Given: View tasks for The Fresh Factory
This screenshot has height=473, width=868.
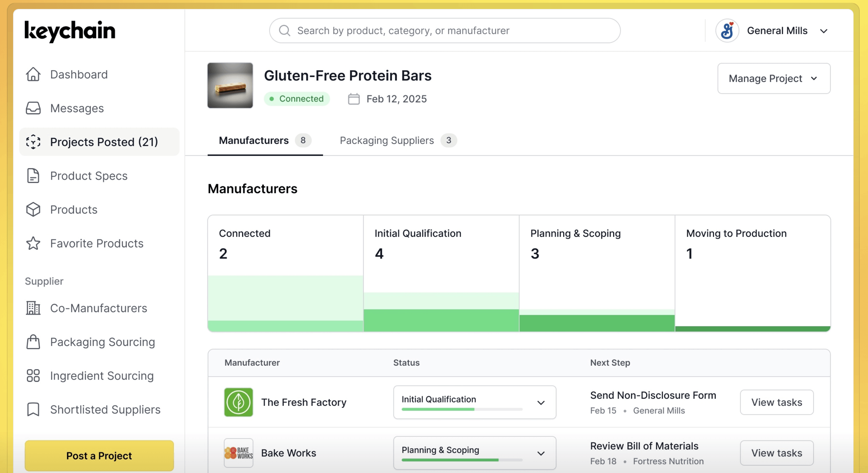Looking at the screenshot, I should point(776,402).
